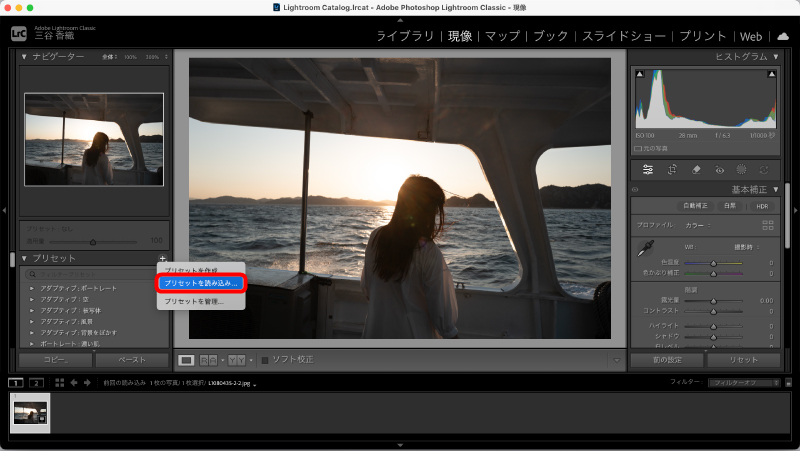This screenshot has height=451, width=800.
Task: Select the Healing eraser tool
Action: click(x=696, y=170)
